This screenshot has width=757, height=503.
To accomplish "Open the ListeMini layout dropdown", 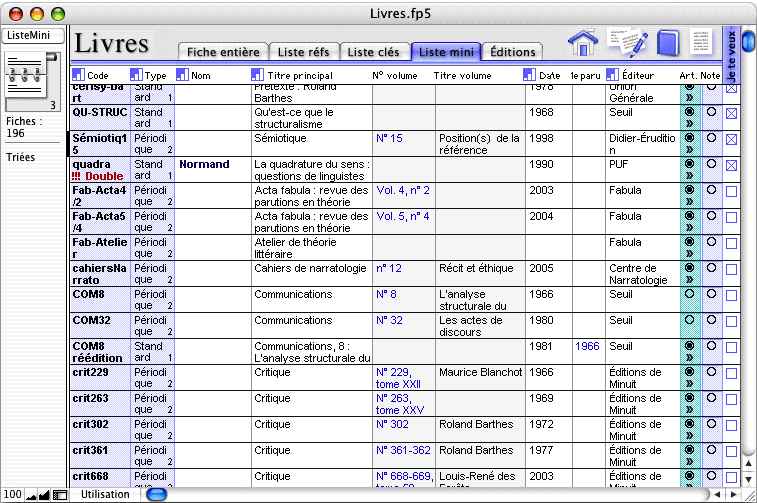I will tap(33, 36).
